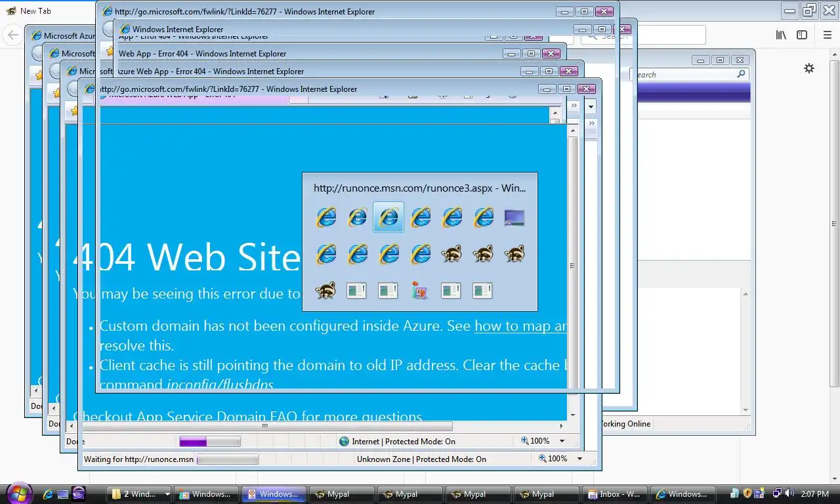Select the first Internet Explorer icon in the switcher's top row
840x504 pixels.
(x=325, y=217)
